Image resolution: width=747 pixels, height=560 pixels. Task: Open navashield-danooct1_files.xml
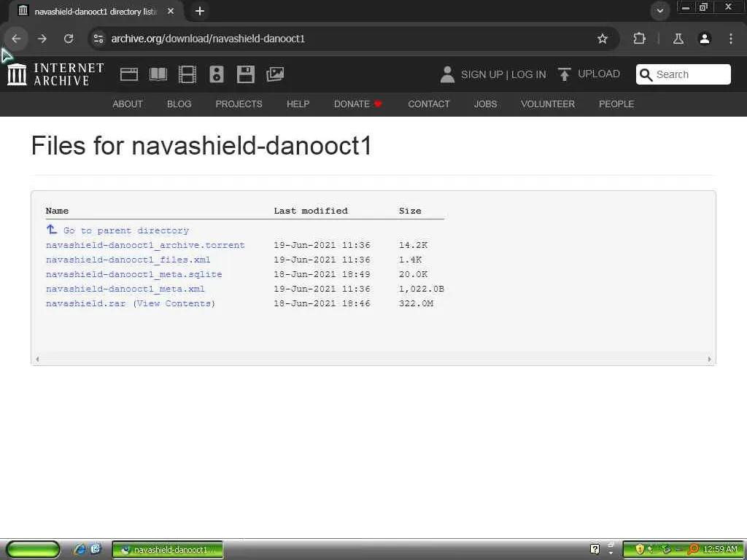pos(128,260)
